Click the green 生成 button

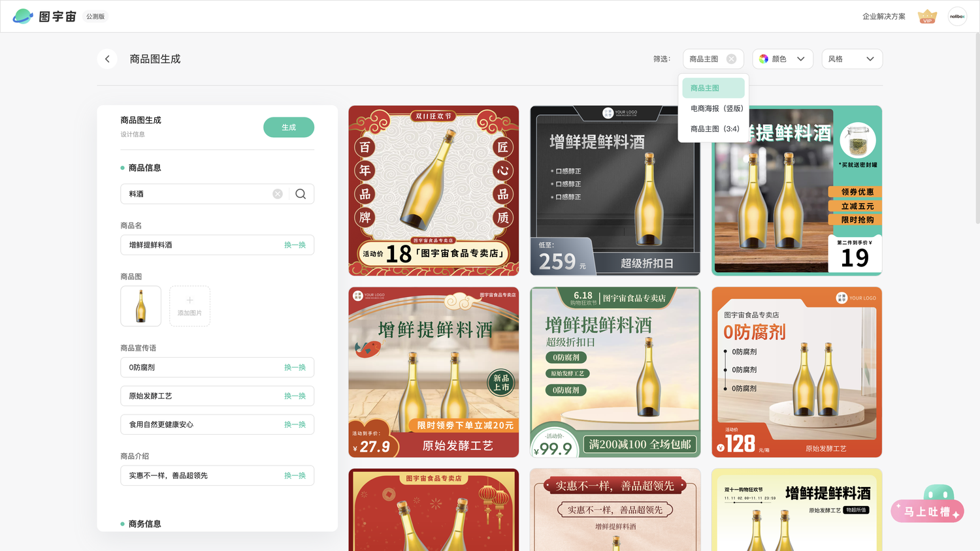click(289, 127)
